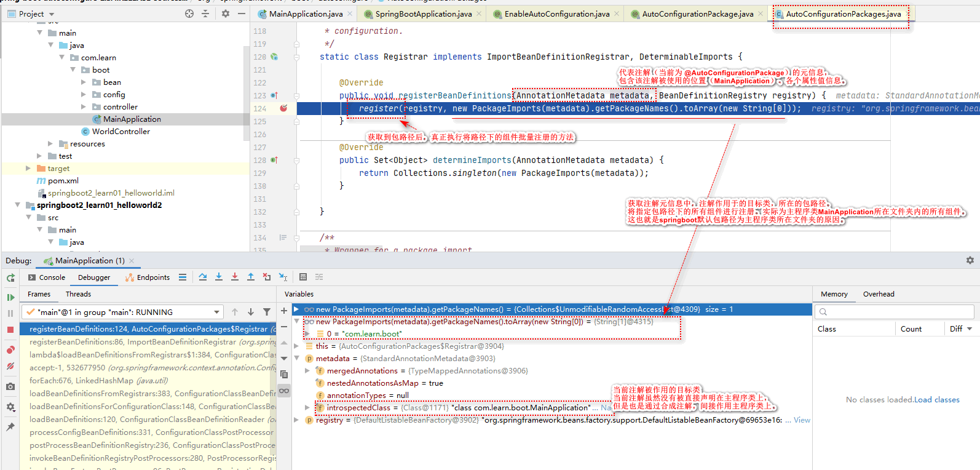Viewport: 980px width, 470px height.
Task: Click the gutter override marker on line 123
Action: click(274, 95)
